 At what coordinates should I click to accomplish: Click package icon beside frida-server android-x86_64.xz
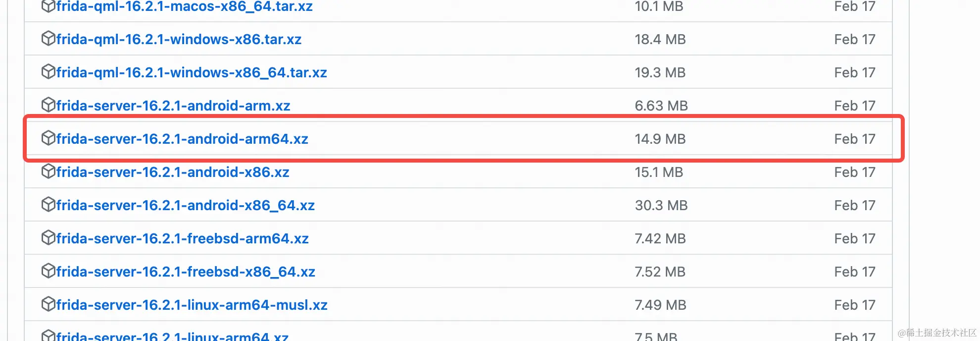click(48, 205)
